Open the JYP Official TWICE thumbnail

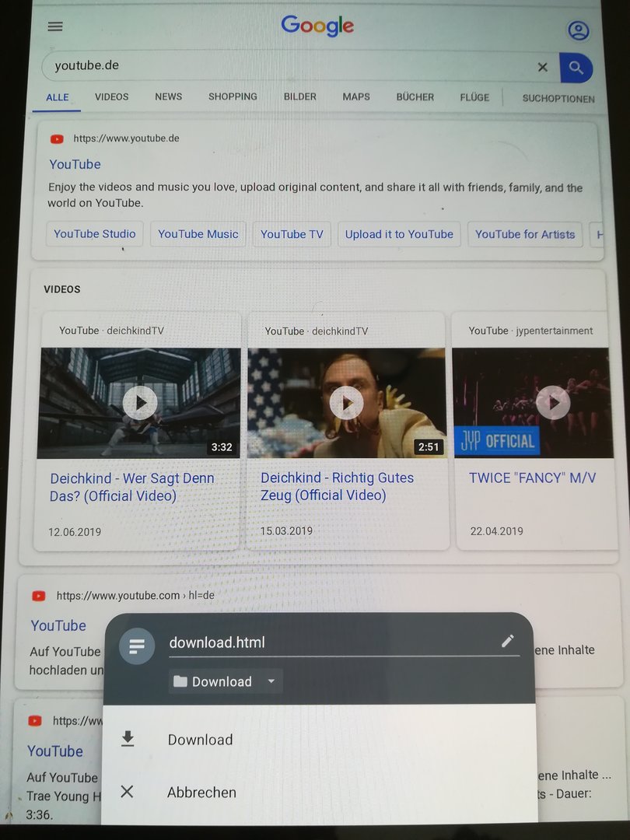click(533, 402)
